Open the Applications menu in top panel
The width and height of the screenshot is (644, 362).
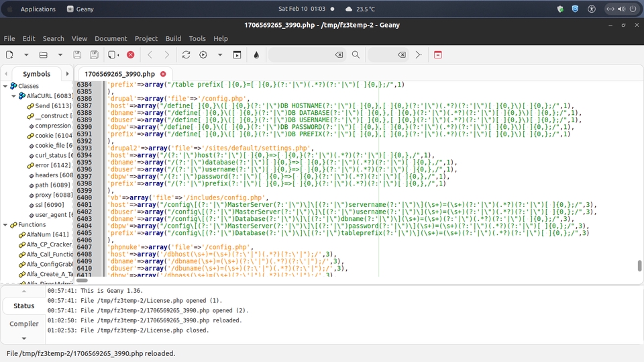coord(38,9)
